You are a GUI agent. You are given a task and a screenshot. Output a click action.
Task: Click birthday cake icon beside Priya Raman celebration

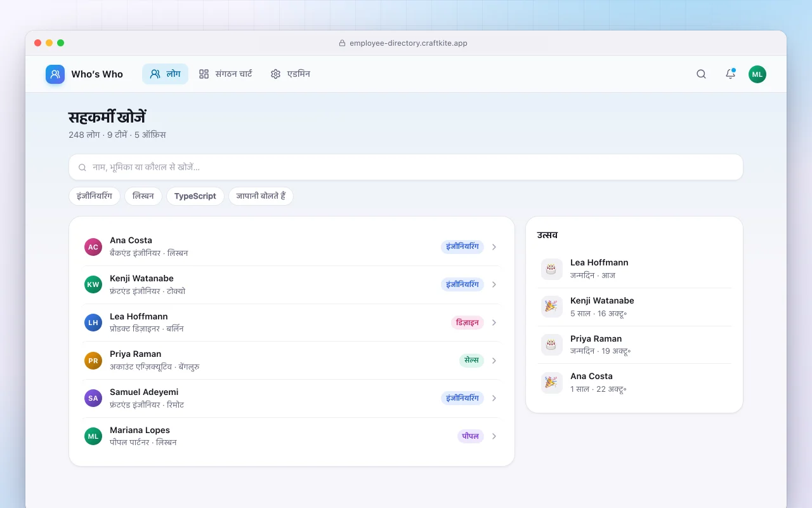click(x=552, y=345)
